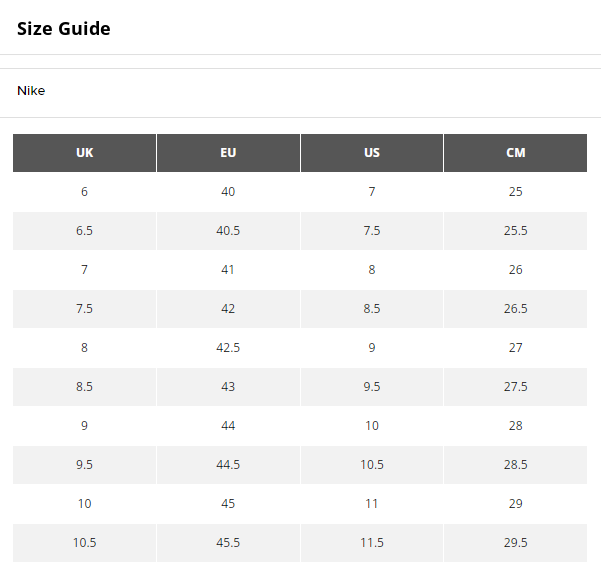Image resolution: width=601 pixels, height=571 pixels.
Task: Select UK size 6 cell
Action: (x=85, y=192)
